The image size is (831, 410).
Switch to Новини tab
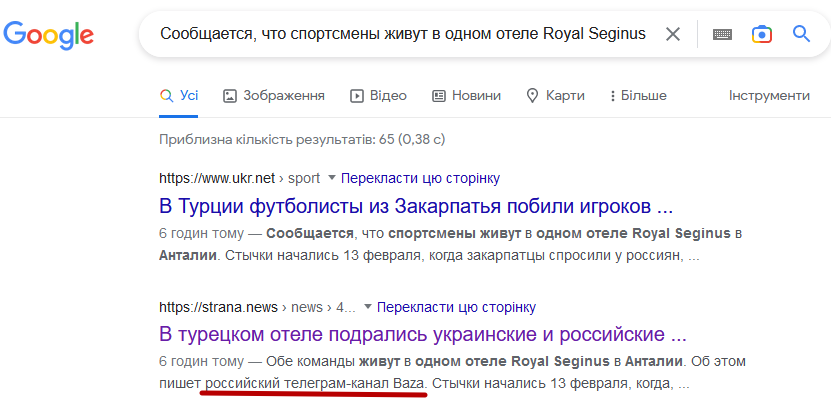pyautogui.click(x=466, y=96)
